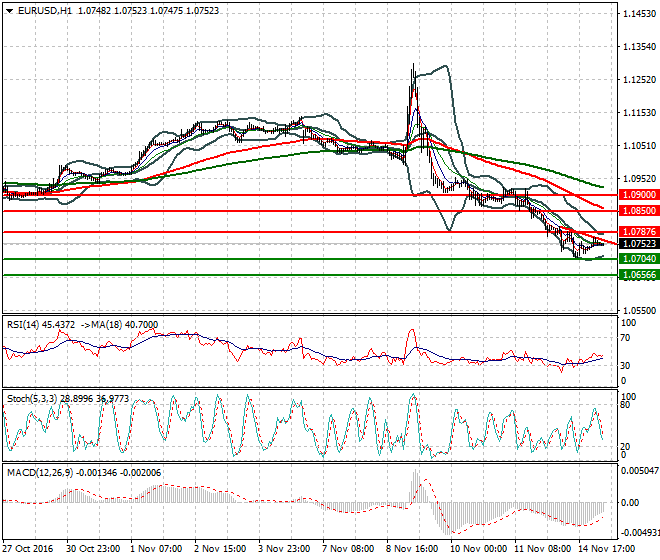Image resolution: width=660 pixels, height=560 pixels.
Task: Click the 10 Nov 00:00 time axis label
Action: click(479, 549)
